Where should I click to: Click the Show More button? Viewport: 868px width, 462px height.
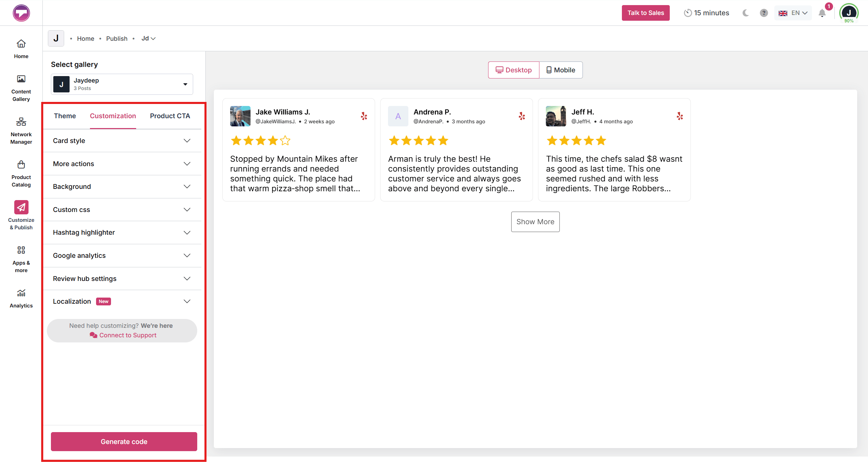click(535, 222)
